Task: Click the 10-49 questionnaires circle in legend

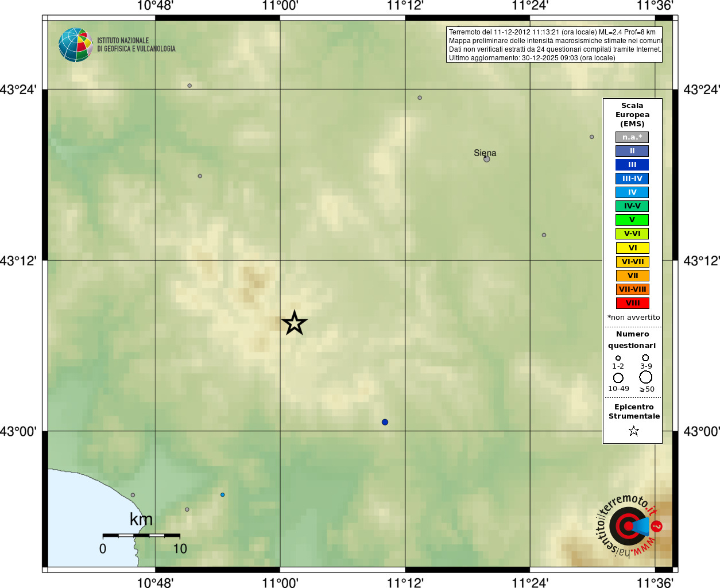Action: pos(618,378)
